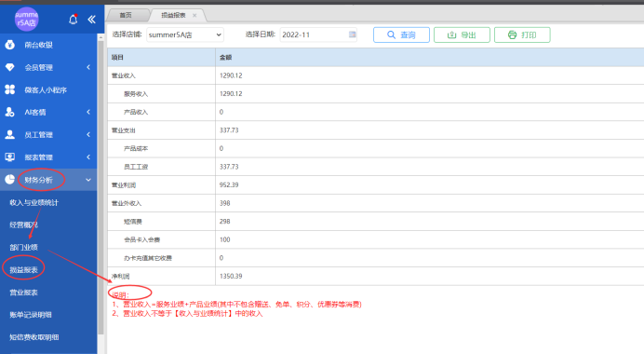The height and width of the screenshot is (354, 644).
Task: Select the 营业收入 row label
Action: (x=123, y=75)
